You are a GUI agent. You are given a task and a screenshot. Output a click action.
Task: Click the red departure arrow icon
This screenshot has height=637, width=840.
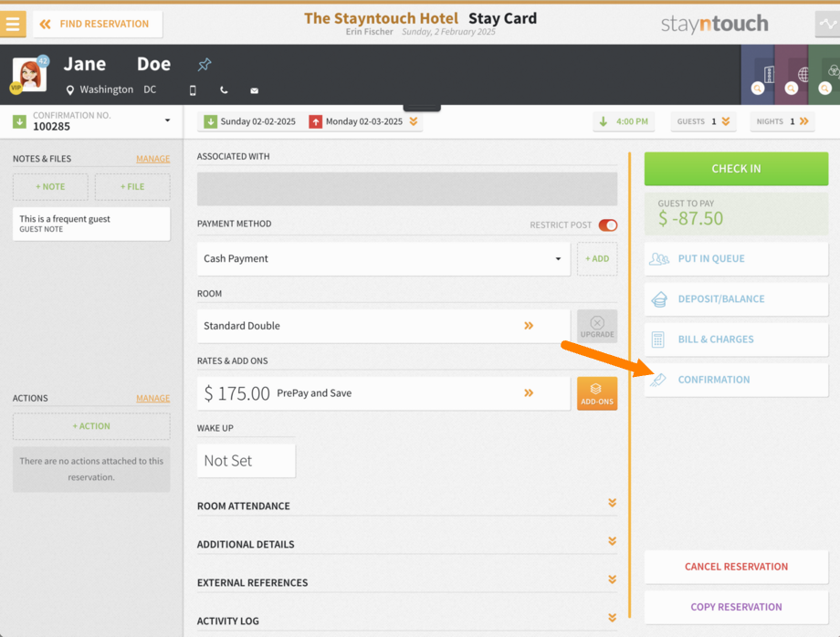[316, 121]
